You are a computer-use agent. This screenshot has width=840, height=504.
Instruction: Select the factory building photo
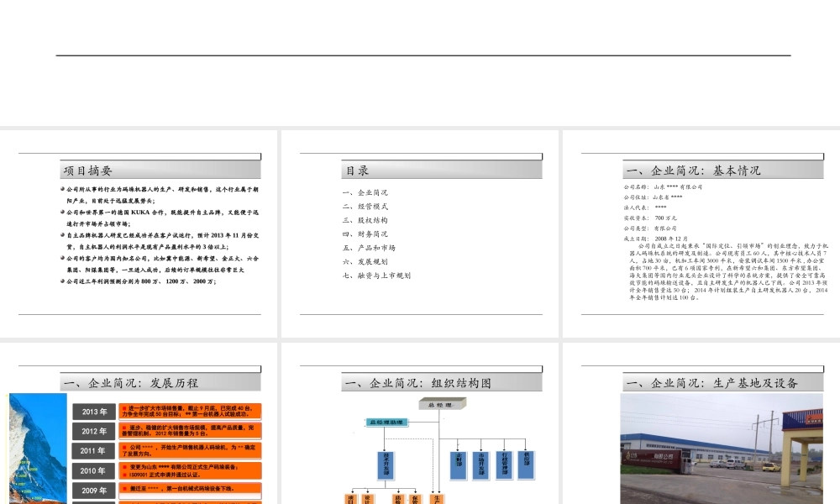[722, 449]
